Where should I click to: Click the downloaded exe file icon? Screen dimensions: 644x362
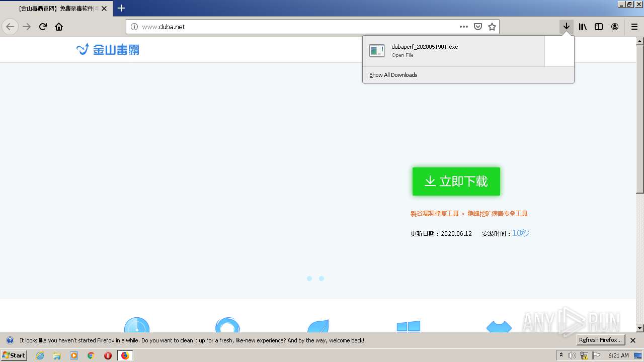point(377,50)
